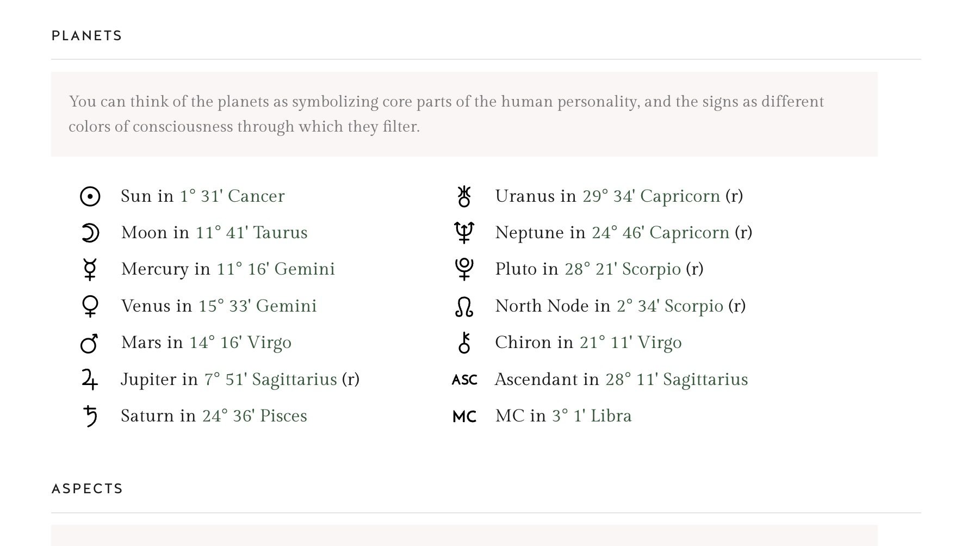The height and width of the screenshot is (546, 980).
Task: Click the ASC ascendant icon
Action: (464, 380)
